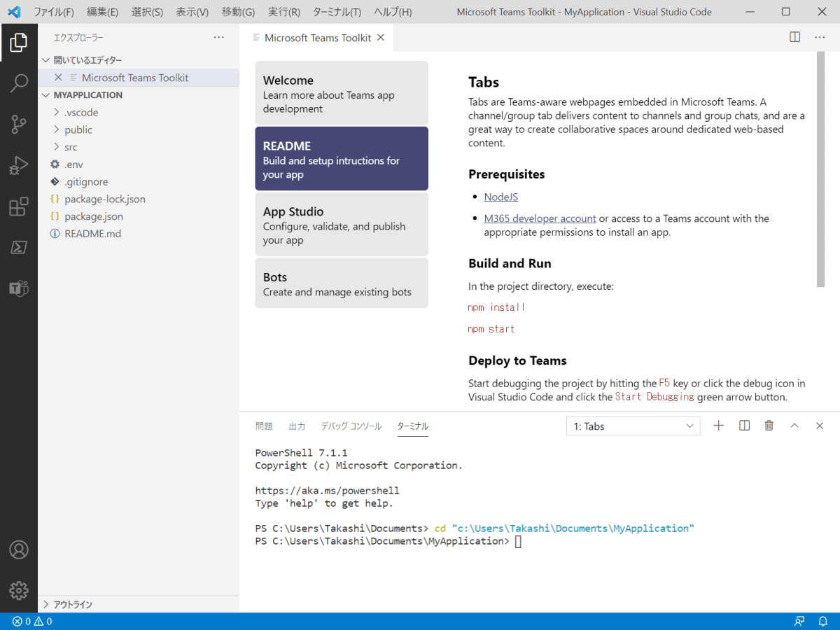840x630 pixels.
Task: Expand the アウトライン section
Action: 139,604
